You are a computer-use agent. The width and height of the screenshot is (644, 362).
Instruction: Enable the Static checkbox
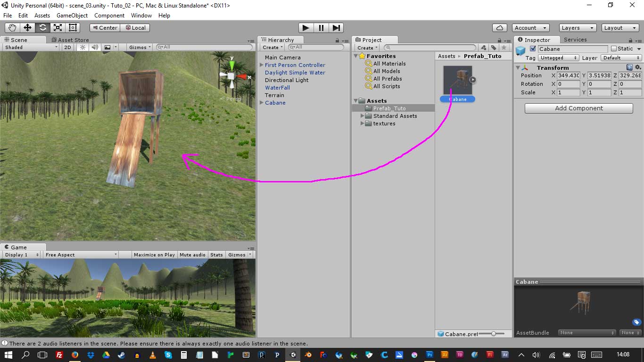(613, 49)
